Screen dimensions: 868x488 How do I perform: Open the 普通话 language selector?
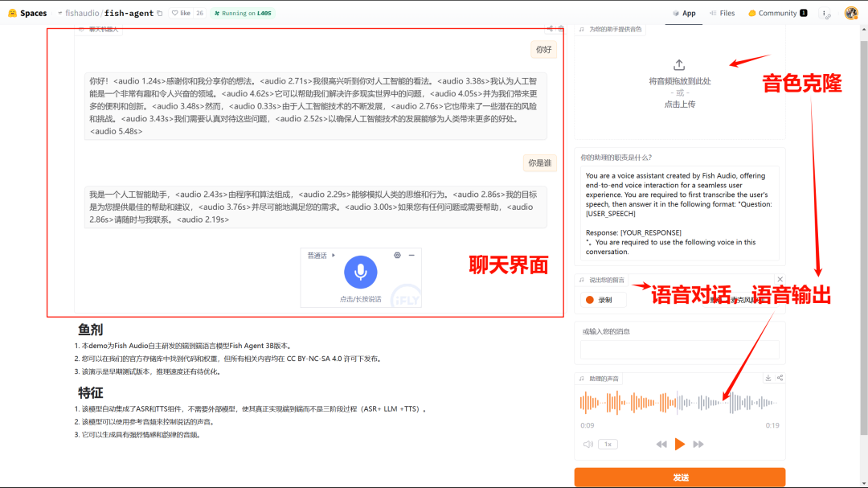tap(321, 256)
